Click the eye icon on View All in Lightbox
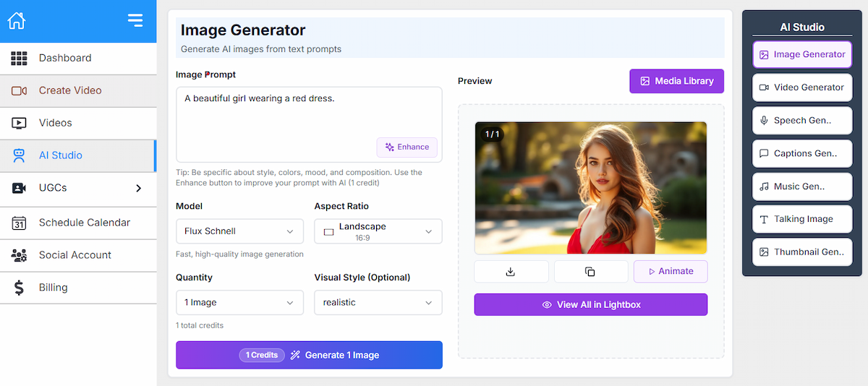Screen dimensions: 868x386 [547, 305]
